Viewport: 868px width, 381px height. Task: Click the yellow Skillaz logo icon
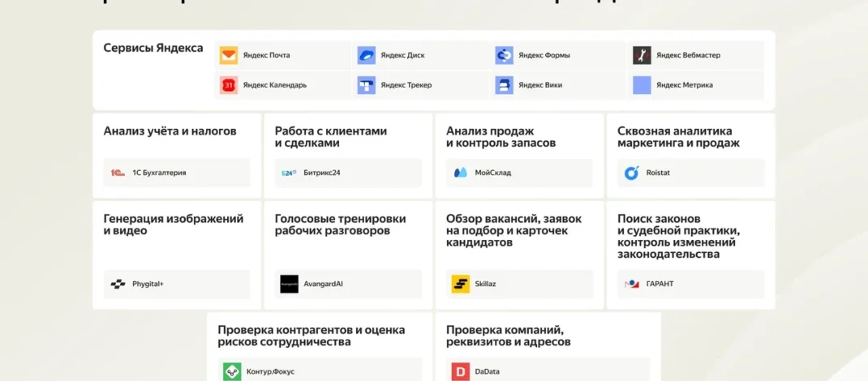pyautogui.click(x=461, y=285)
